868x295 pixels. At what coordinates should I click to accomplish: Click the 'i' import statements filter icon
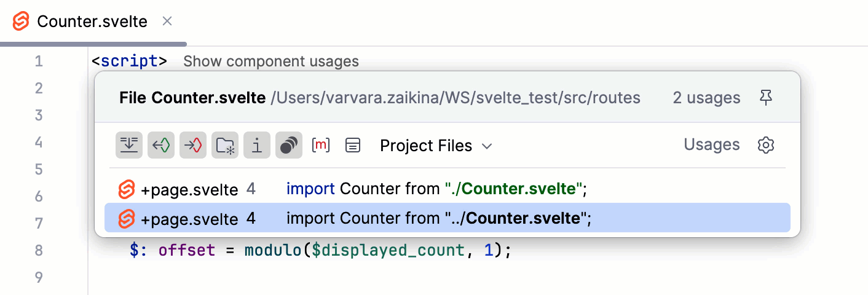[x=257, y=146]
